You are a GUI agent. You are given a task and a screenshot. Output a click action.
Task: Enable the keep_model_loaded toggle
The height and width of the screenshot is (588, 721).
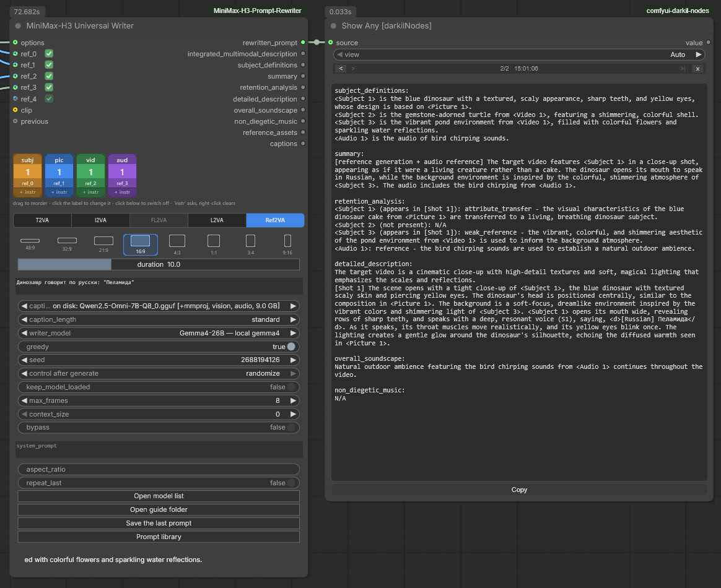(291, 387)
